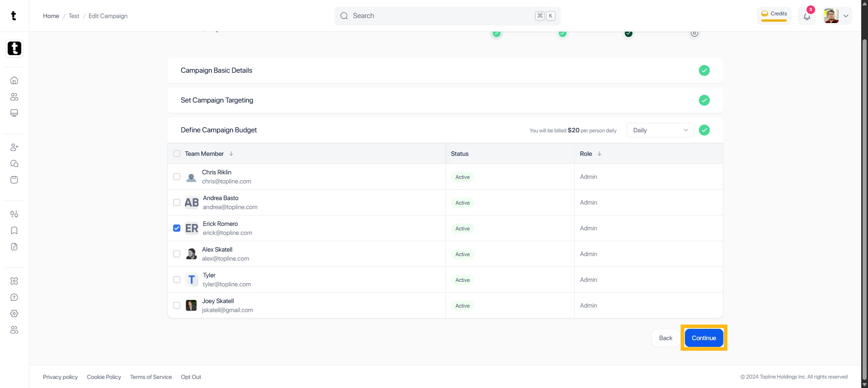Image resolution: width=868 pixels, height=388 pixels.
Task: Open the question mark help icon
Action: [14, 297]
